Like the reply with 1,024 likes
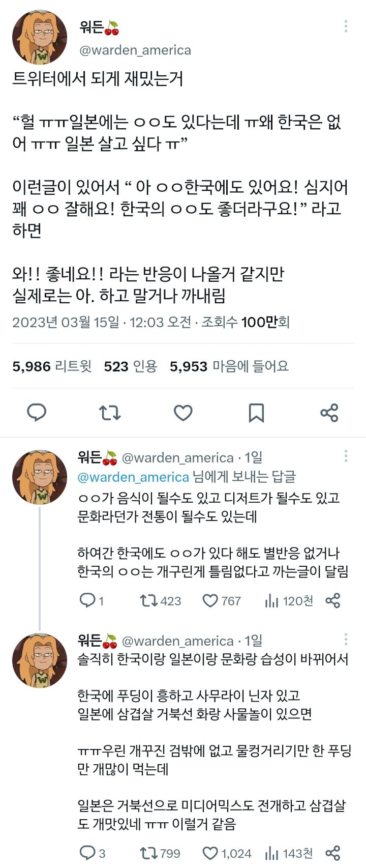Screen dimensions: 366x868 210,853
